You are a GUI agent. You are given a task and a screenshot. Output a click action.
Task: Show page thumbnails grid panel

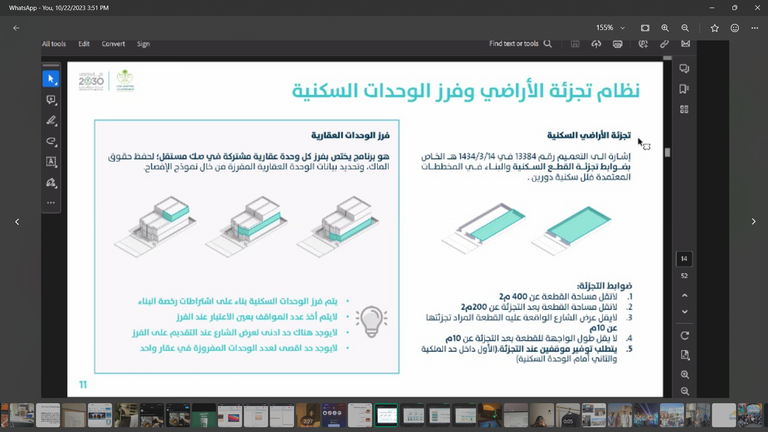click(684, 109)
